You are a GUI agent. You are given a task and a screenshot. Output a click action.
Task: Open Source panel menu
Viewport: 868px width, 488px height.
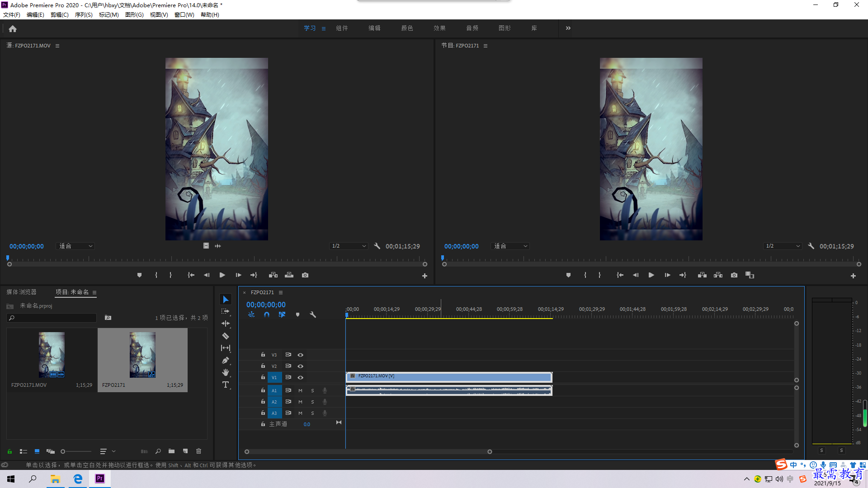coord(57,46)
